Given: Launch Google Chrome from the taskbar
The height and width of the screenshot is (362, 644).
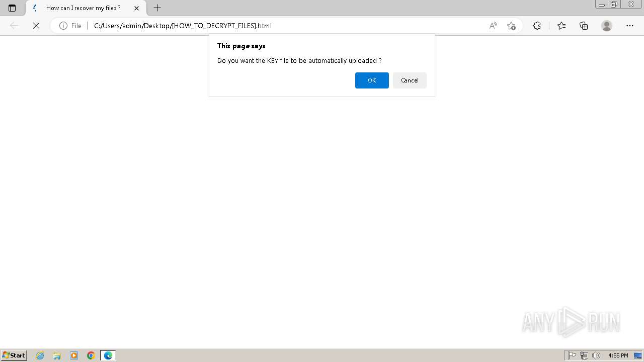Looking at the screenshot, I should point(91,355).
